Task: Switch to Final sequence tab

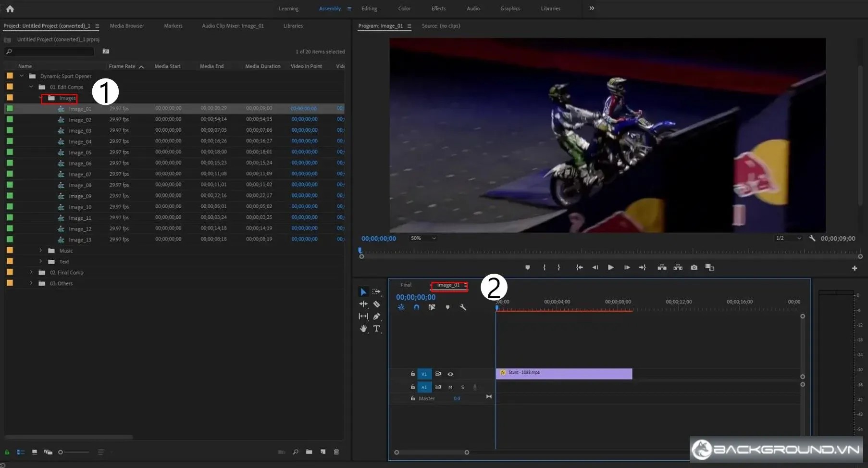Action: click(x=406, y=285)
